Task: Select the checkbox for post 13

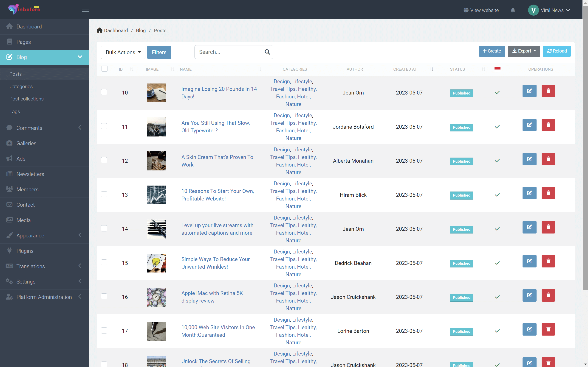Action: coord(104,194)
